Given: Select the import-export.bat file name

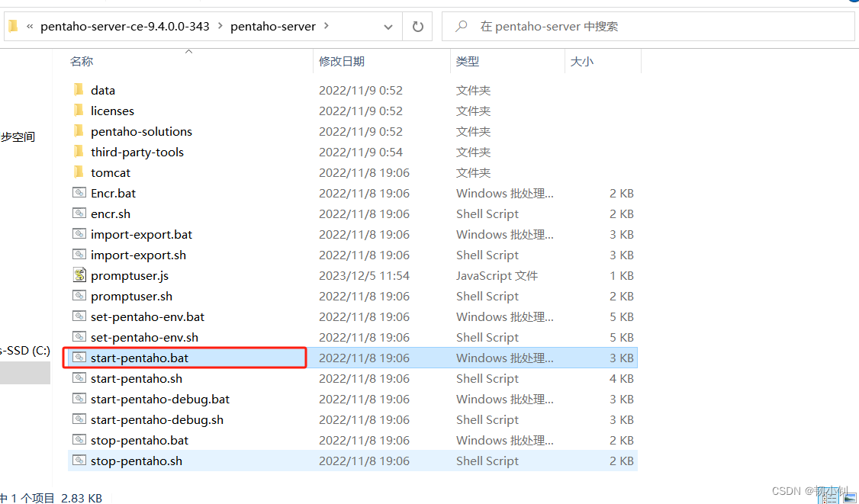Looking at the screenshot, I should [141, 235].
